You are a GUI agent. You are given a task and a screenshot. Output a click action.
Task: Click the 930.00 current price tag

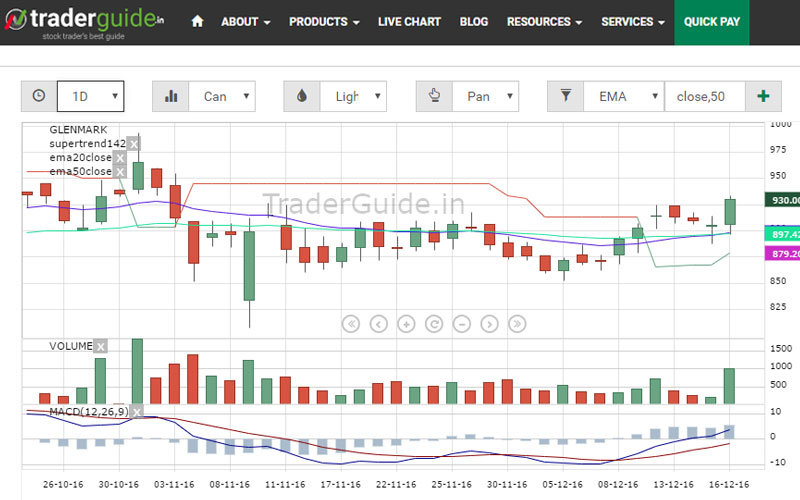[x=782, y=200]
